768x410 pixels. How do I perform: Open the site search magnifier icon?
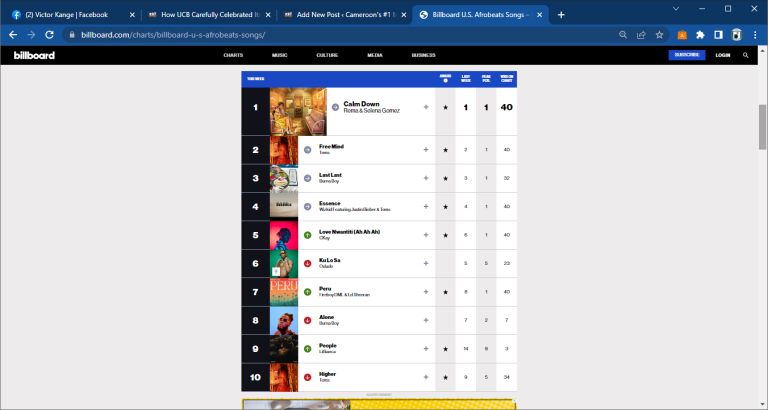pyautogui.click(x=745, y=55)
